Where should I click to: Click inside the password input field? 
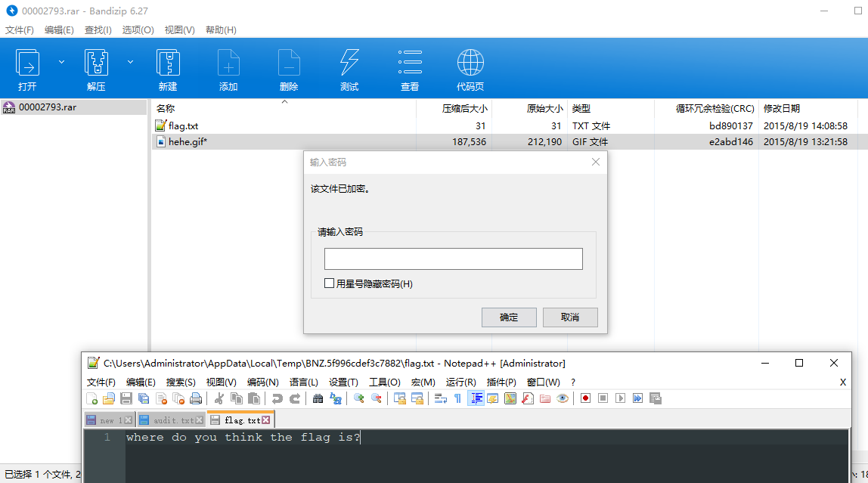[x=452, y=259]
